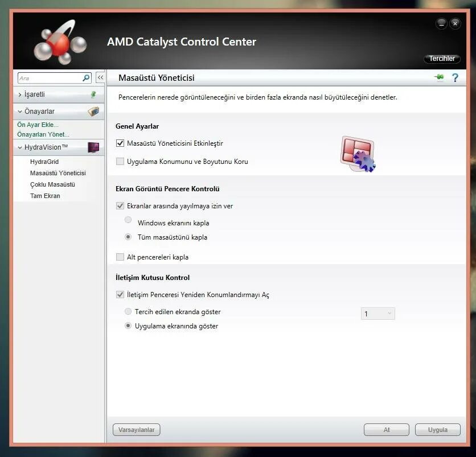
Task: Select Uygulama ekranında göster option
Action: 128,326
